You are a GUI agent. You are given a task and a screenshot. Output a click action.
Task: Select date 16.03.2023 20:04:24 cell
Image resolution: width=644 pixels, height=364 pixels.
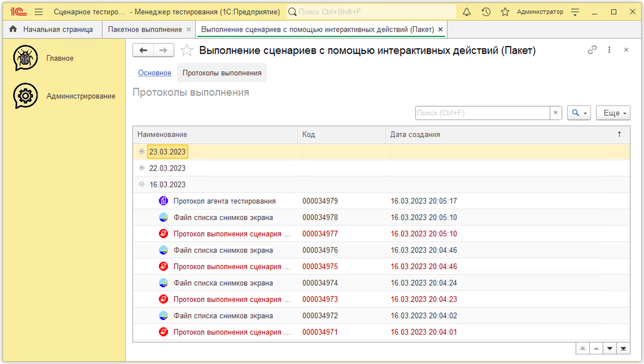tap(508, 283)
